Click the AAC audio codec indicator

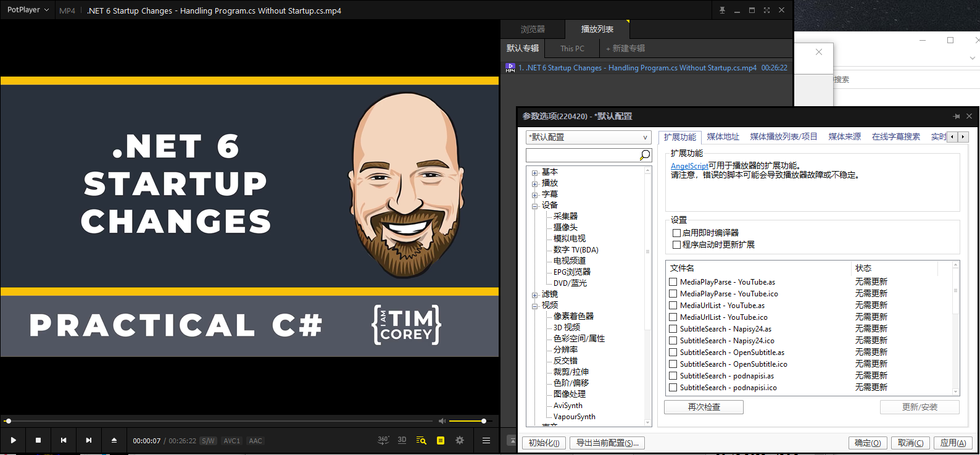pyautogui.click(x=255, y=441)
